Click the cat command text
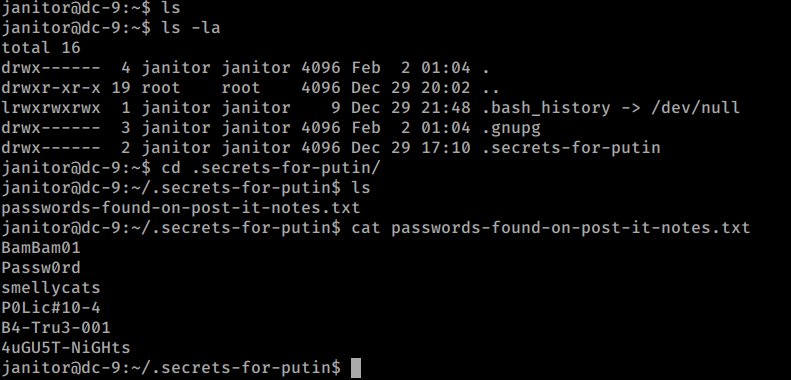This screenshot has height=380, width=791. (551, 228)
